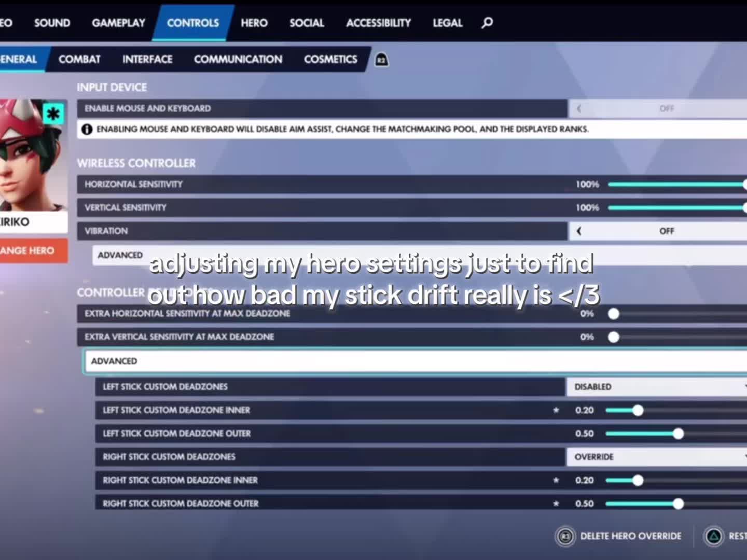Click Right Stick Deadzone Outer slider handle
Viewport: 747px width, 560px height.
[678, 503]
